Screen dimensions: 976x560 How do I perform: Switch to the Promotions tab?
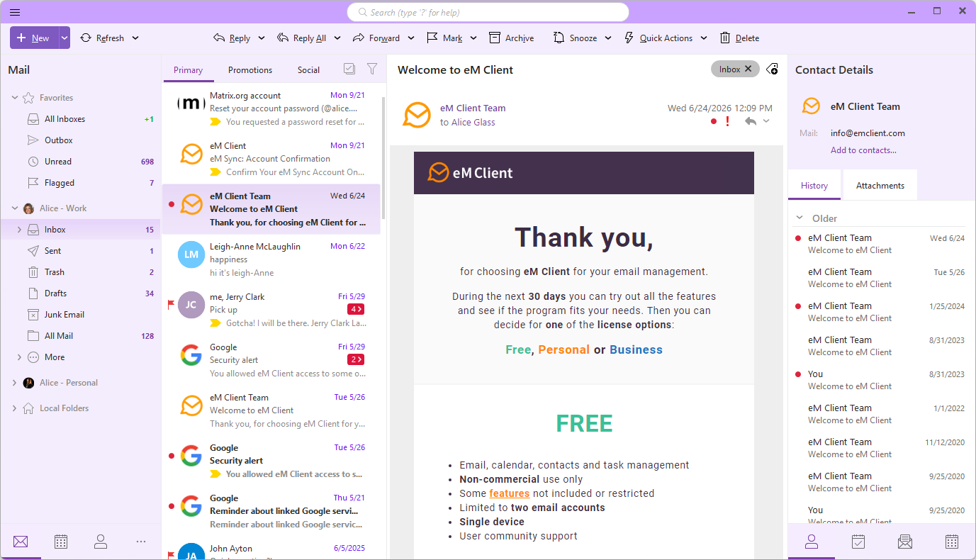[250, 70]
